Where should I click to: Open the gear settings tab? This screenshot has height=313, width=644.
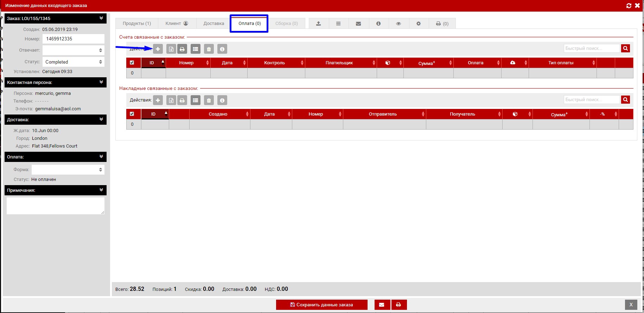419,24
